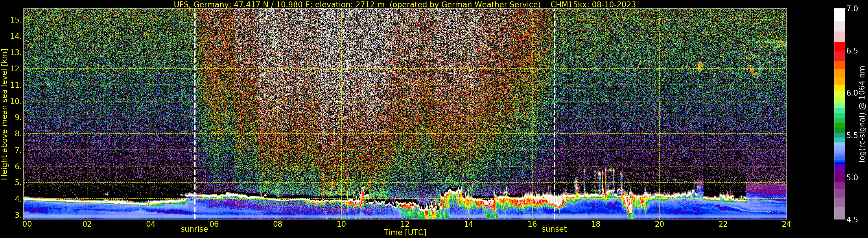868x238 pixels.
Task: Click the '14.' height tick label
Action: pos(16,36)
